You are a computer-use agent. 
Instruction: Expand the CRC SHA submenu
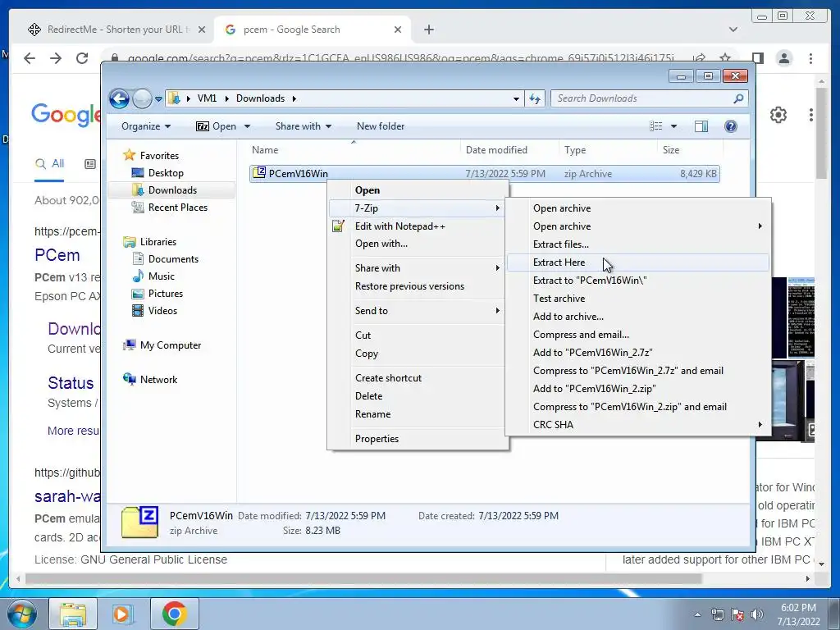(x=638, y=425)
